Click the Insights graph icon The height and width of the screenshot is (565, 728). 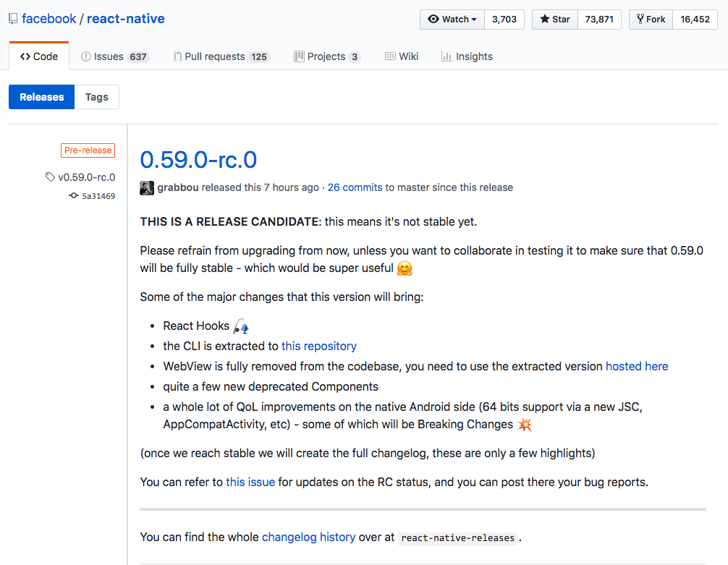[446, 56]
